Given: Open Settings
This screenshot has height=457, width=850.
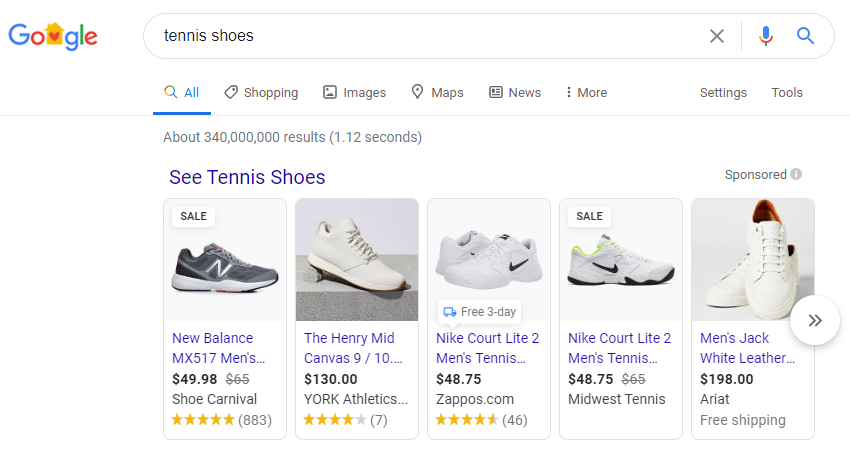Looking at the screenshot, I should click(x=723, y=93).
